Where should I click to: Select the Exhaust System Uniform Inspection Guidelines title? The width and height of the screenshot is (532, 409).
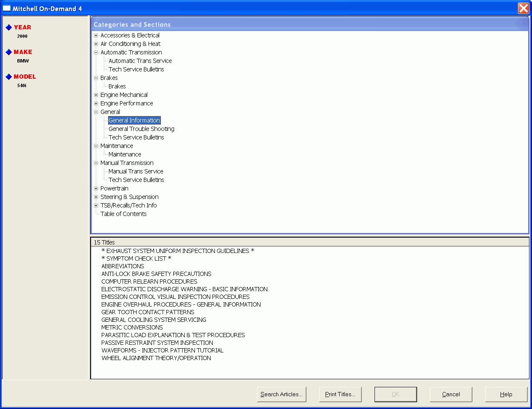178,251
